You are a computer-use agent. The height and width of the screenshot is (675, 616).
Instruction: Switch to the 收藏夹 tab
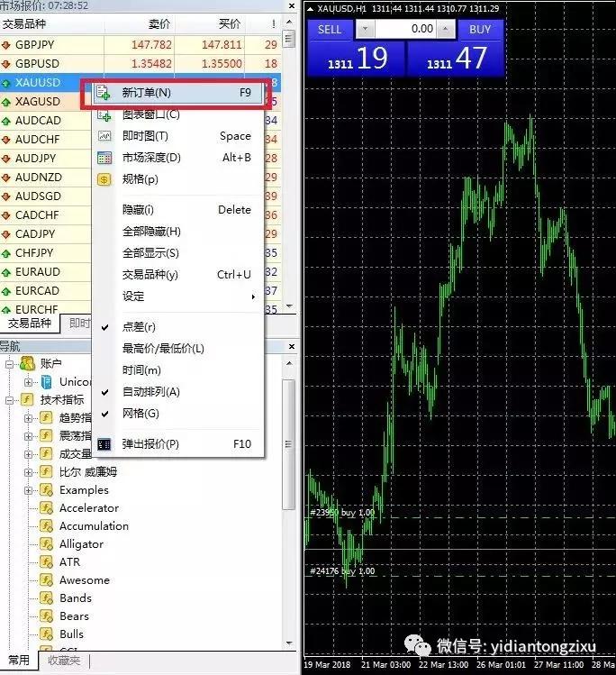[x=64, y=661]
